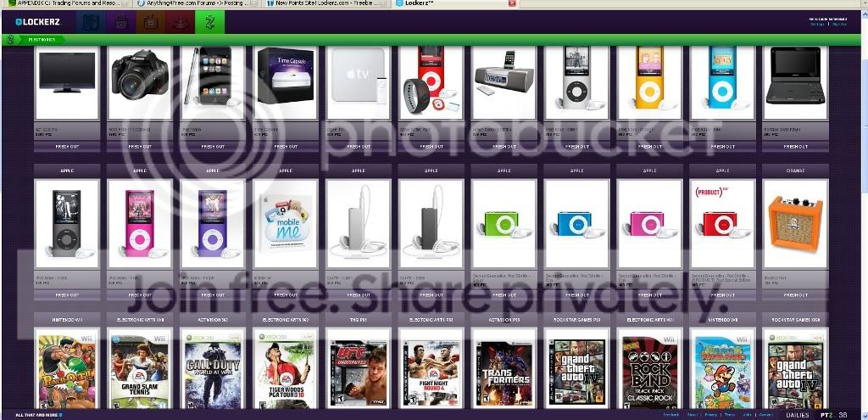Open the red people navigation icon
Viewport: 868px width, 420px height.
tap(181, 22)
